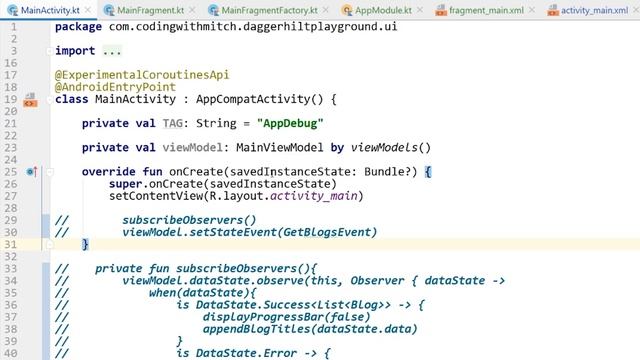Click the Kotlin file icon on MainFragment.kt tab
This screenshot has height=360, width=640.
click(109, 10)
